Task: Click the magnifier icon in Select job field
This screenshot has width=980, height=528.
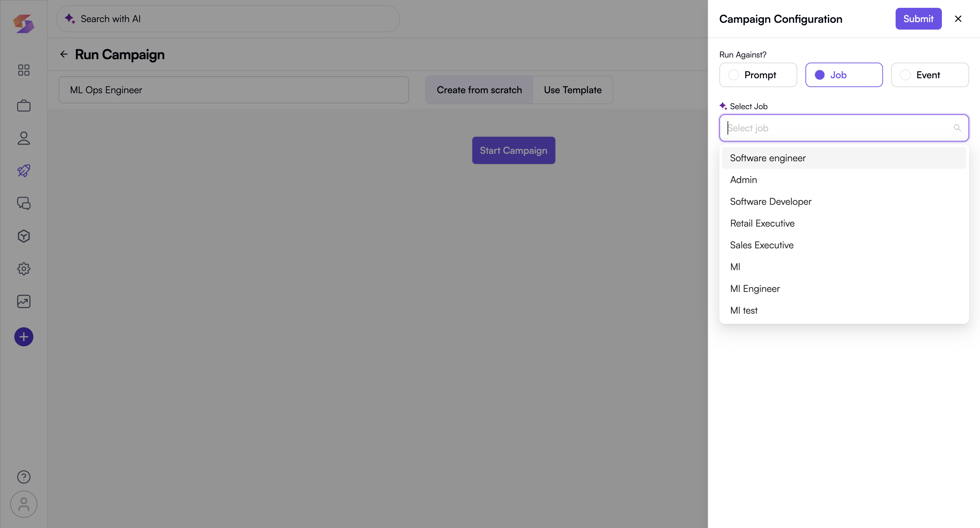Action: tap(957, 128)
